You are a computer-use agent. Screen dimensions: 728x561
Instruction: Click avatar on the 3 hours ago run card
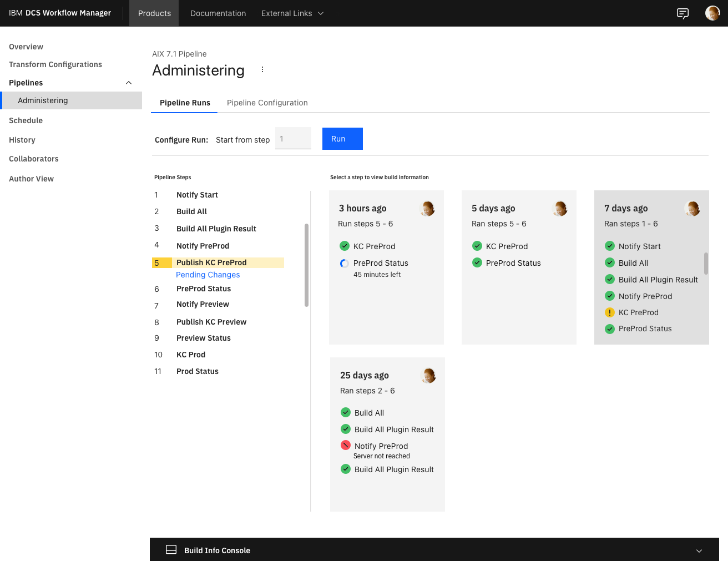427,209
